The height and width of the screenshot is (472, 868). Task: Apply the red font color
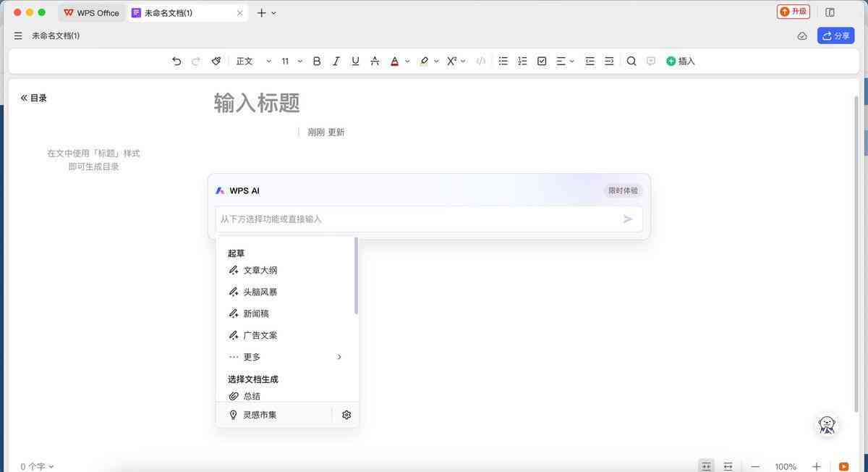point(394,62)
